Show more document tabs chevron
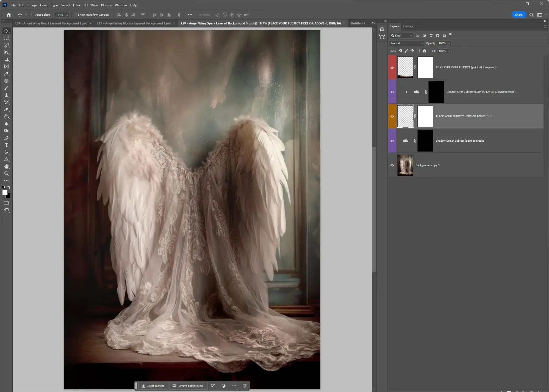This screenshot has height=392, width=549. [373, 23]
